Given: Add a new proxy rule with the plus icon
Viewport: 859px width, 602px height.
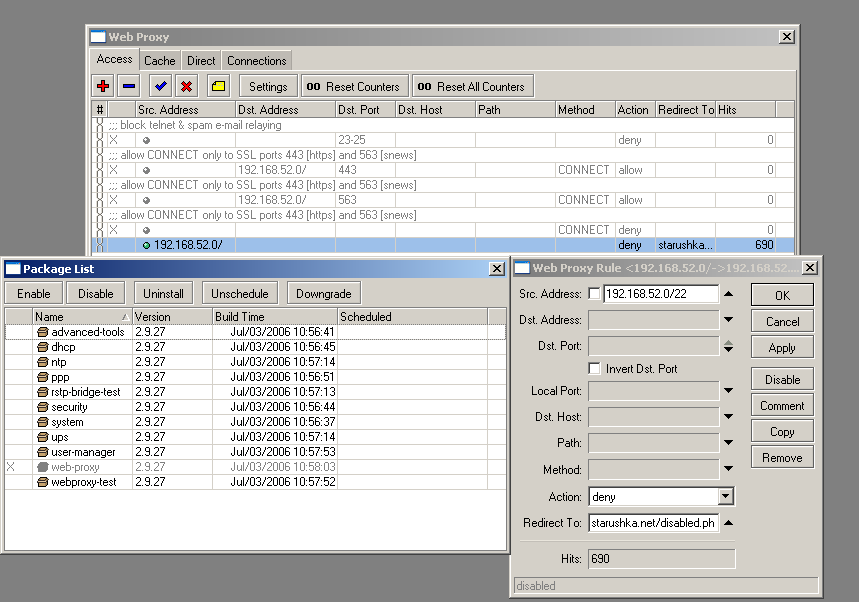Looking at the screenshot, I should click(x=103, y=86).
